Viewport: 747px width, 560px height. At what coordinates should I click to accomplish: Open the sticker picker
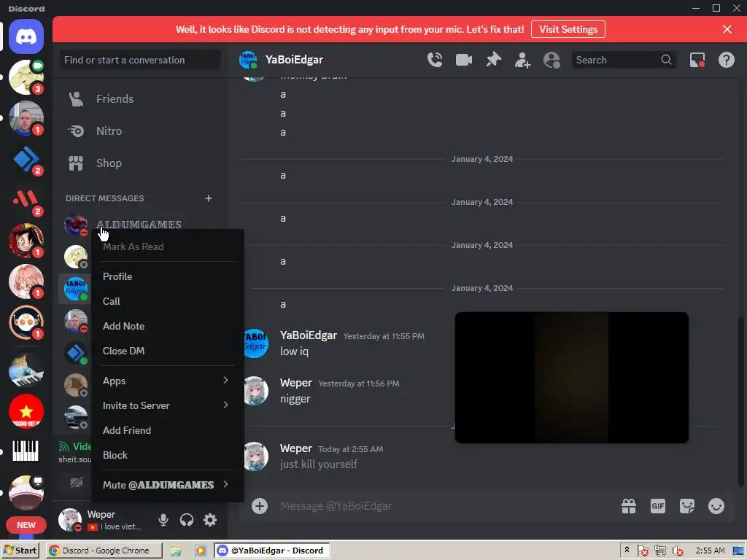[x=686, y=506]
